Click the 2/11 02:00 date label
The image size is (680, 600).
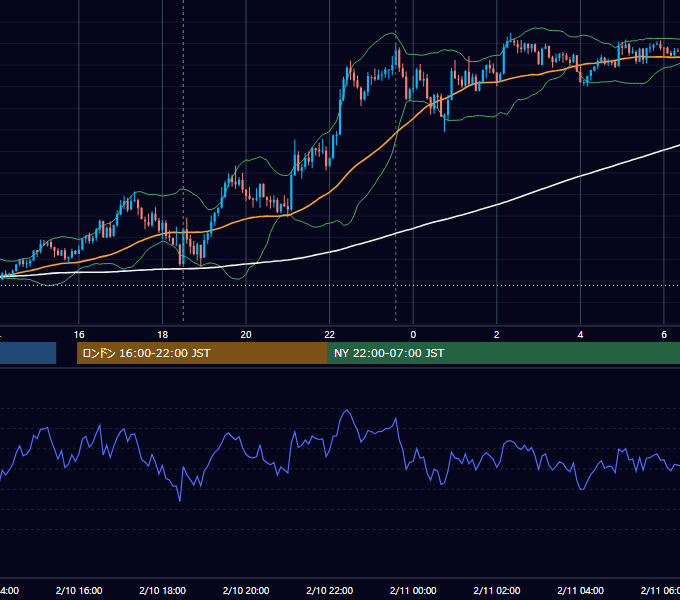tap(497, 590)
